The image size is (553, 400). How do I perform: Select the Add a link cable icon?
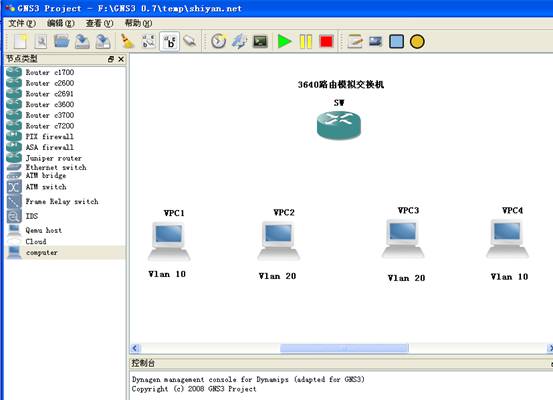(190, 42)
